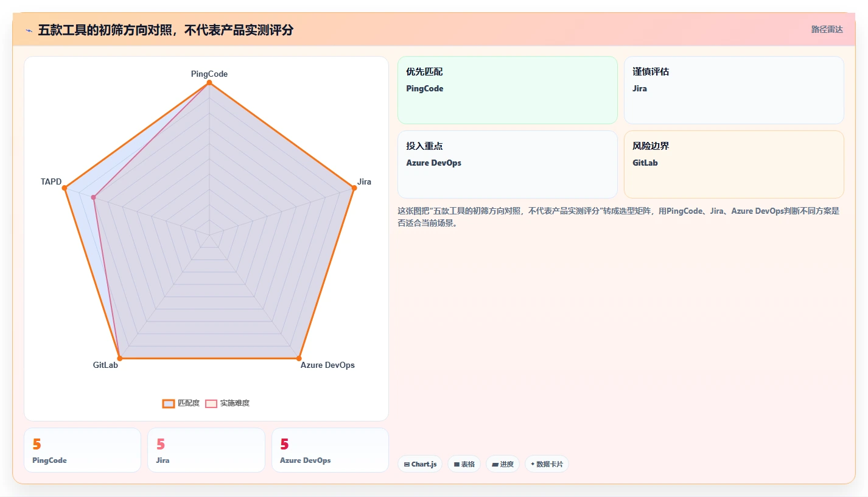The height and width of the screenshot is (497, 868).
Task: Select the 数据卡片 tag chip
Action: [547, 464]
